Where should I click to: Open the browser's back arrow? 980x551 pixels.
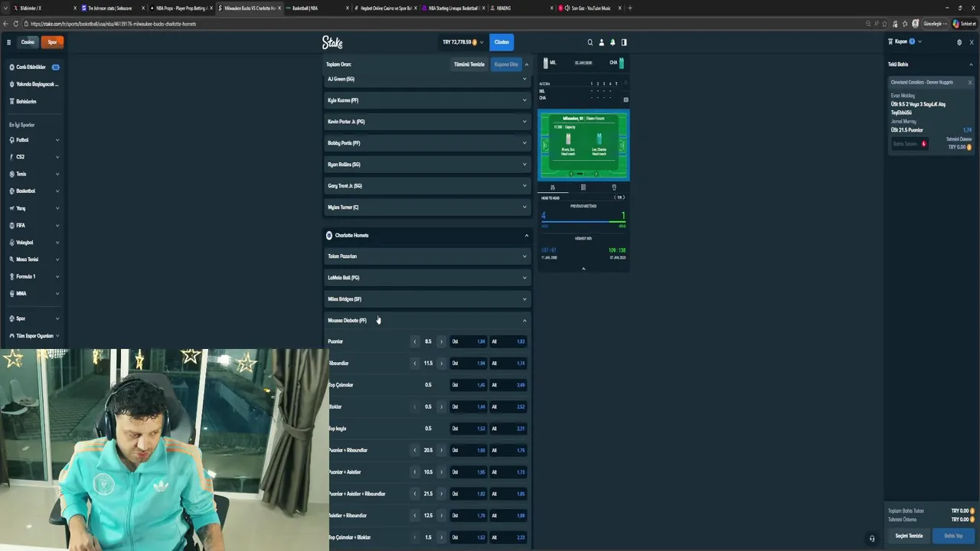pos(5,24)
